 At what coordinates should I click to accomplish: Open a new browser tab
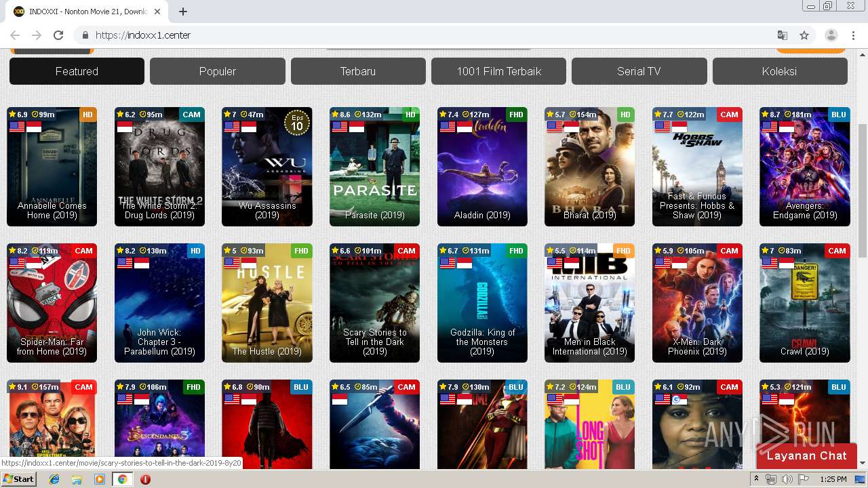coord(183,11)
